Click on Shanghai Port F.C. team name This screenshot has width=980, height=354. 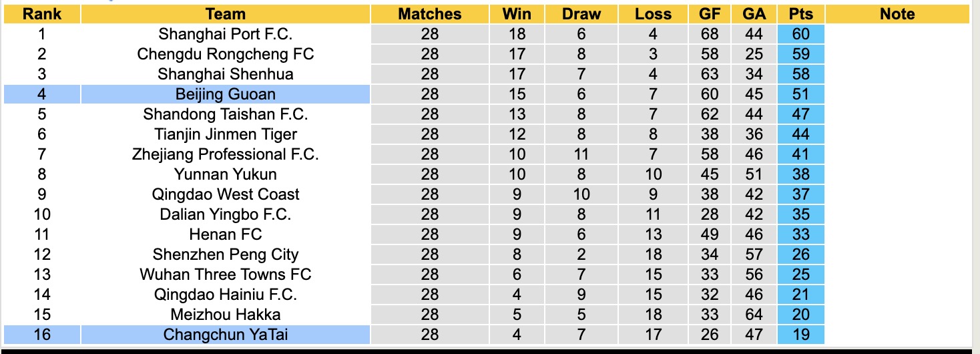click(x=226, y=34)
